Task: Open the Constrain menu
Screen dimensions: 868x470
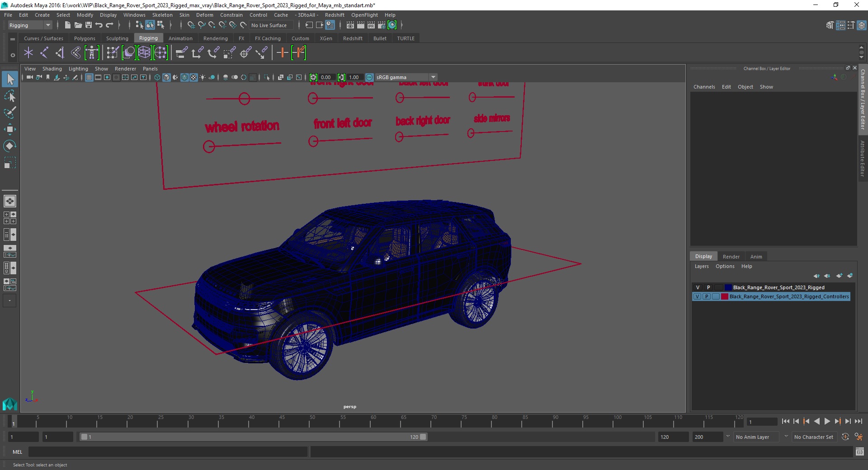Action: coord(231,15)
